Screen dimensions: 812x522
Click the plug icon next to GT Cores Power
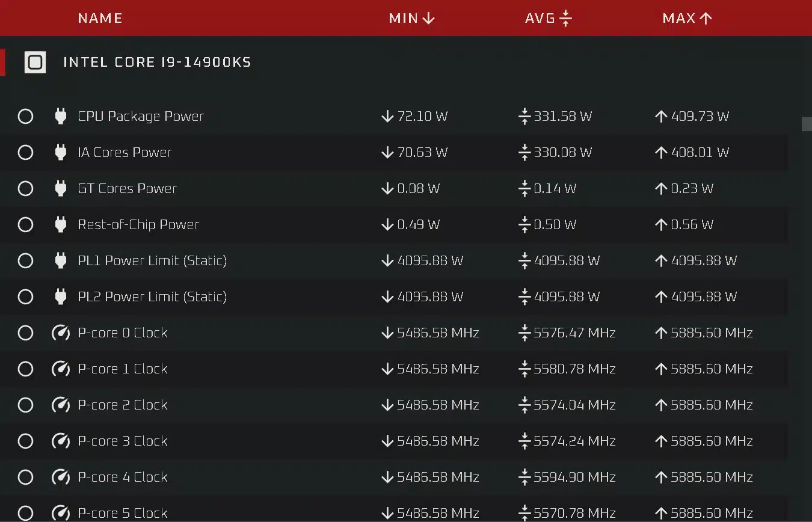coord(60,188)
